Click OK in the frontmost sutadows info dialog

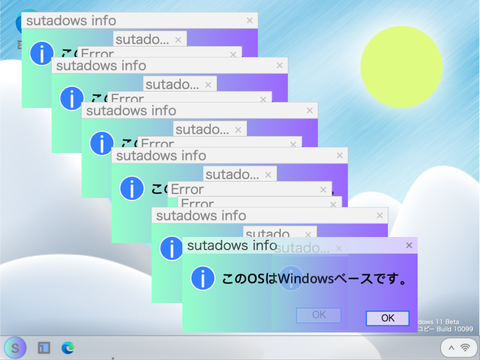click(x=388, y=318)
